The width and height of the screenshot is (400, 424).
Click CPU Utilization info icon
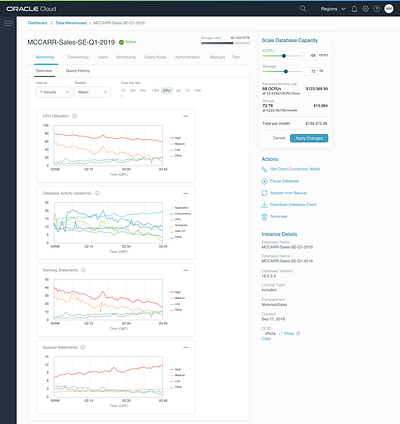click(x=75, y=116)
